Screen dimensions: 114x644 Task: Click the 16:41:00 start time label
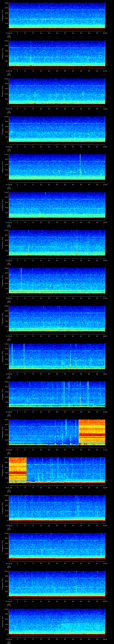coord(9,487)
